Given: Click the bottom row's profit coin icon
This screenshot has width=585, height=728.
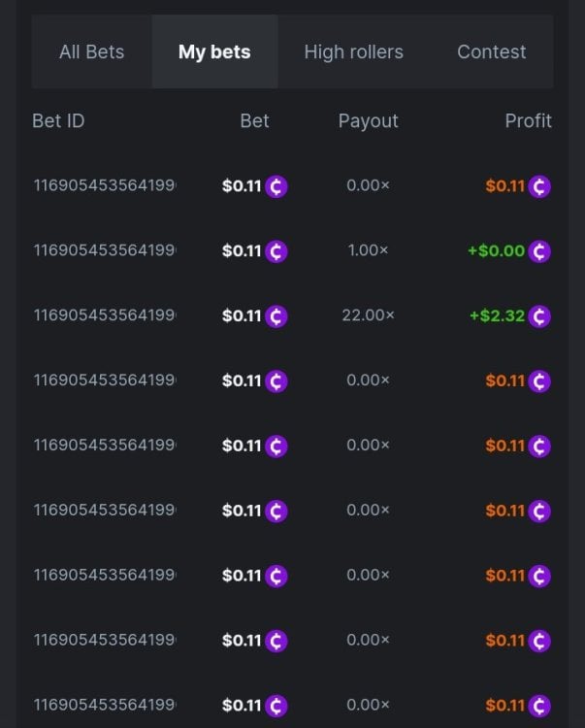Looking at the screenshot, I should pyautogui.click(x=539, y=706).
